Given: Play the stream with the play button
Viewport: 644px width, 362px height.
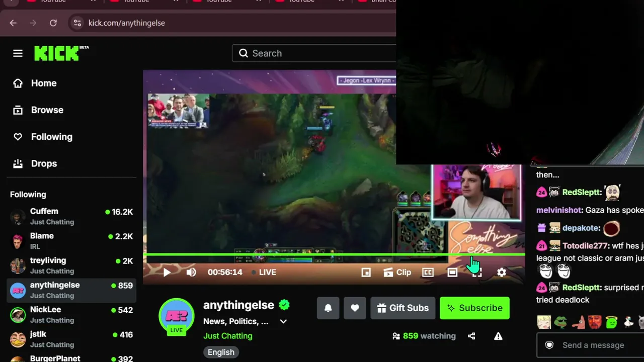Looking at the screenshot, I should tap(167, 272).
